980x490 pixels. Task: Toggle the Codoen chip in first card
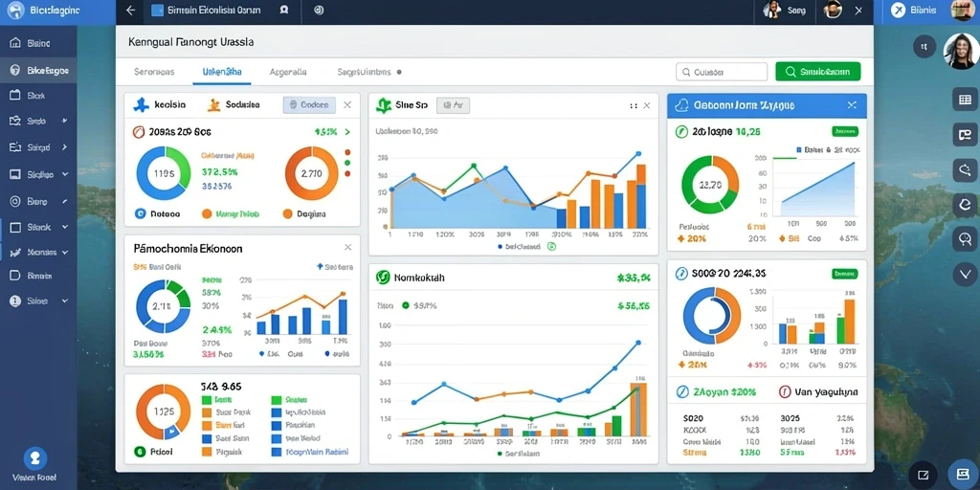tap(309, 105)
